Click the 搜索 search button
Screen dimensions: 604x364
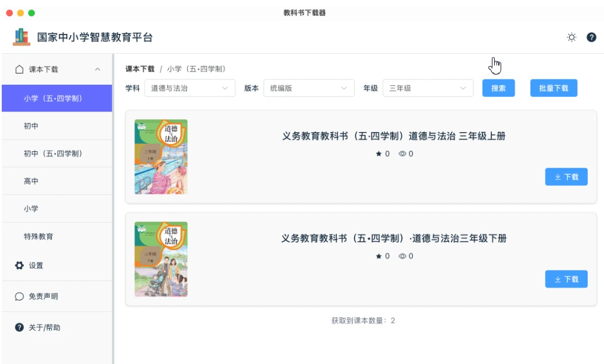coord(498,88)
